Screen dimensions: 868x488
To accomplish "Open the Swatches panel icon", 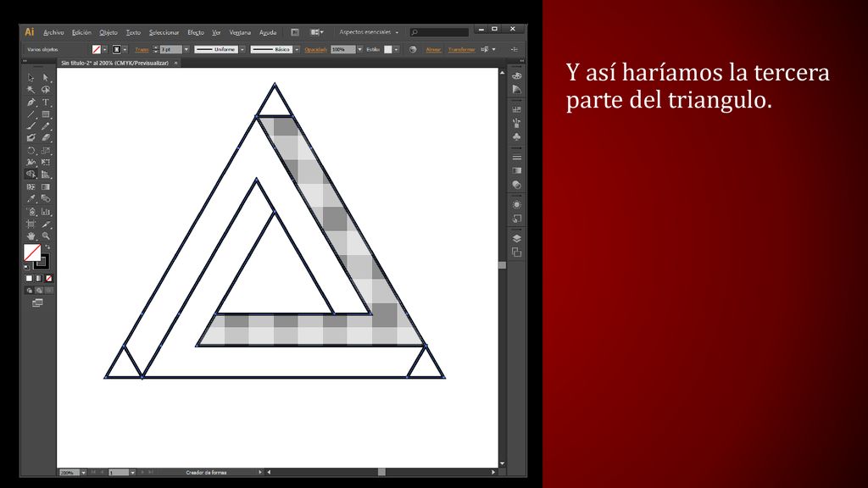I will point(516,109).
